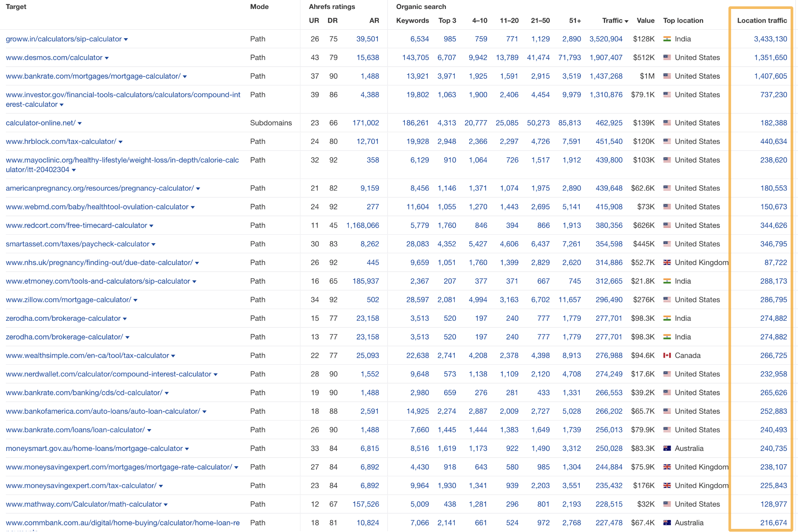Viewport: 798px width, 532px height.
Task: Open the www.desmos.com/calculator link
Action: 55,57
